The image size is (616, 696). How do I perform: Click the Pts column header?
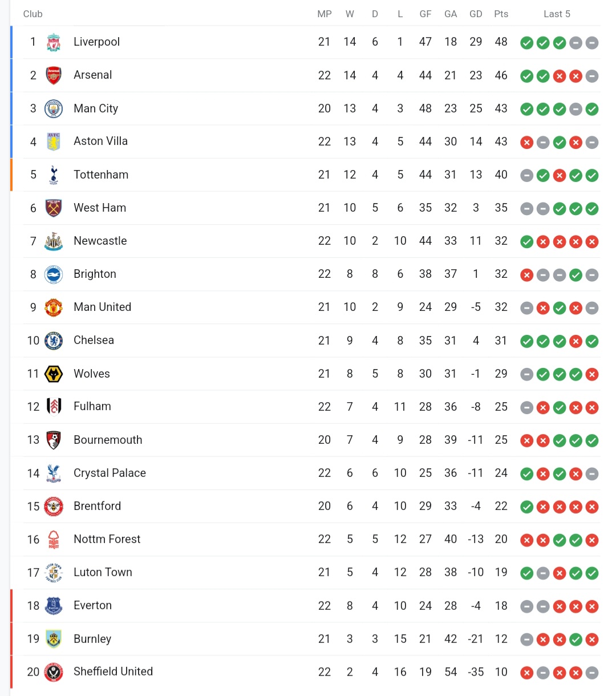501,14
